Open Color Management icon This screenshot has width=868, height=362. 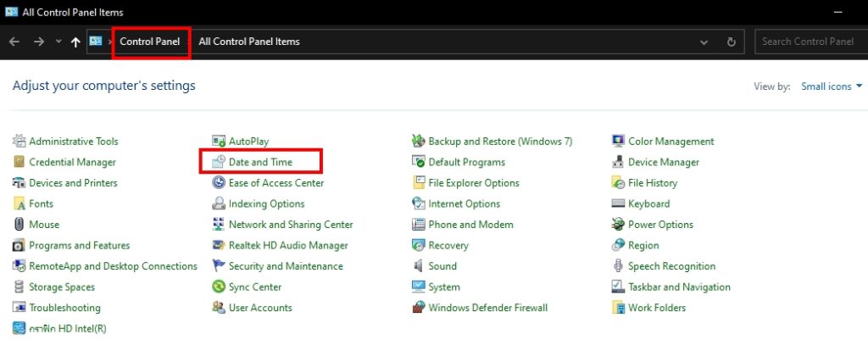618,141
